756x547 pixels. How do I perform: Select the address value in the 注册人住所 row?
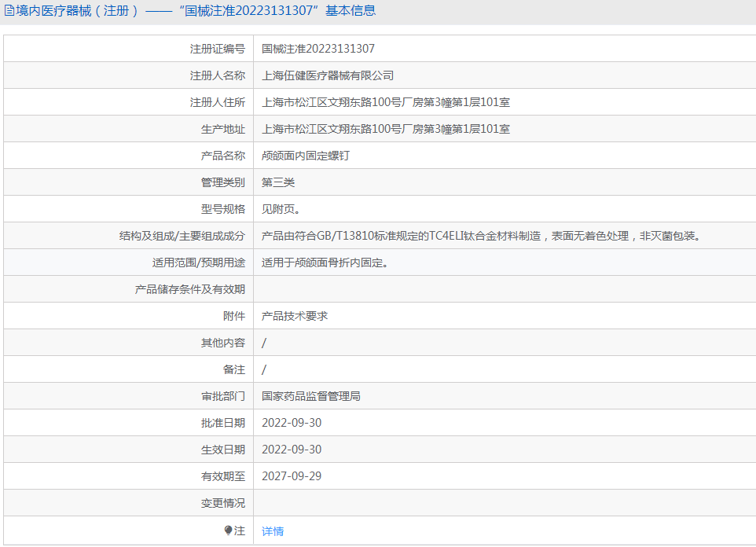[386, 102]
